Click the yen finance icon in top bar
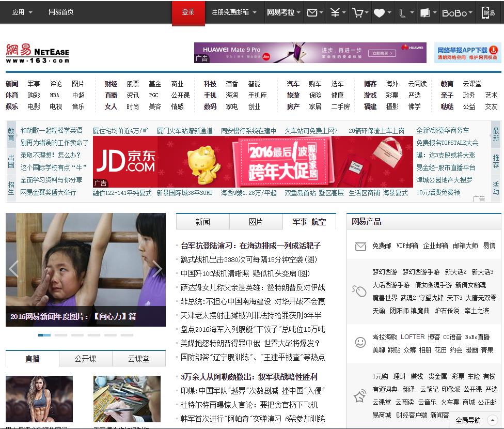Screen dimensions: 504x429 click(x=335, y=12)
